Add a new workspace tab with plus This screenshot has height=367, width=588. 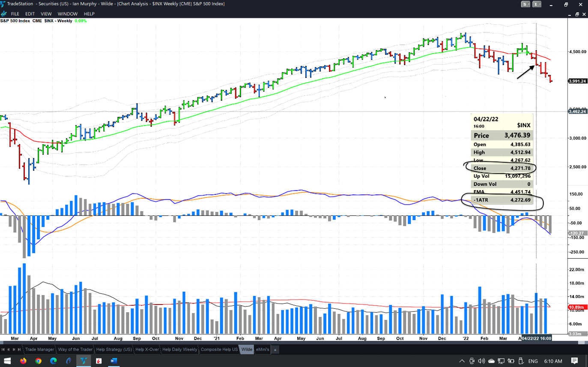point(275,349)
